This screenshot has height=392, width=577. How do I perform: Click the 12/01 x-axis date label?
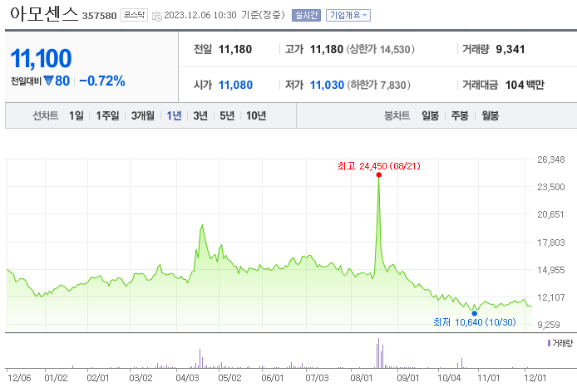click(535, 378)
